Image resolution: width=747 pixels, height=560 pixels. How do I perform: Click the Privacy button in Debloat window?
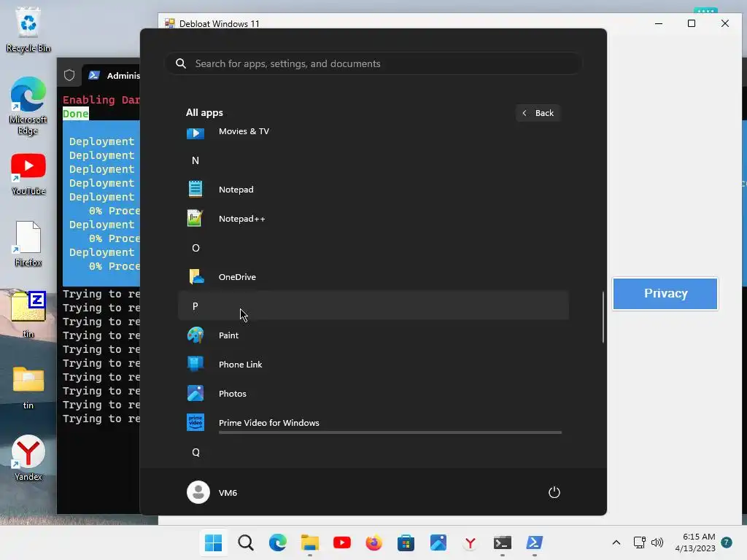pos(665,293)
